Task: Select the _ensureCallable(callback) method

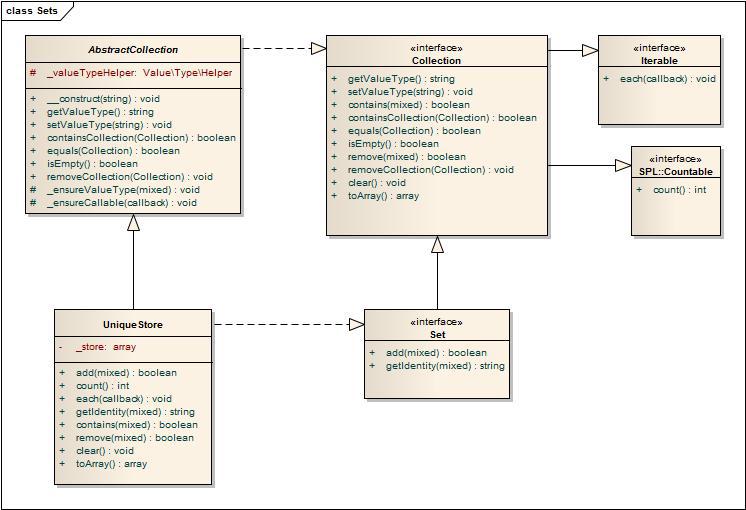Action: click(113, 203)
